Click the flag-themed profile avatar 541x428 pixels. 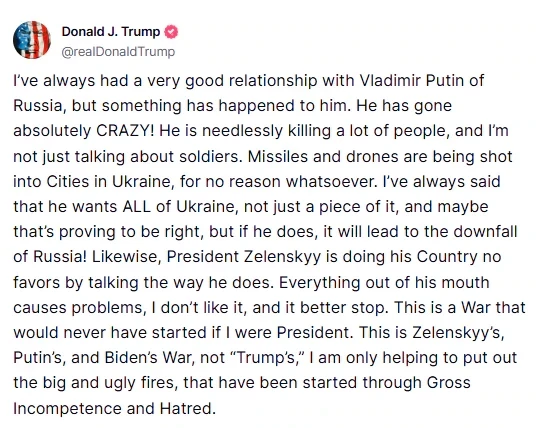pyautogui.click(x=32, y=40)
